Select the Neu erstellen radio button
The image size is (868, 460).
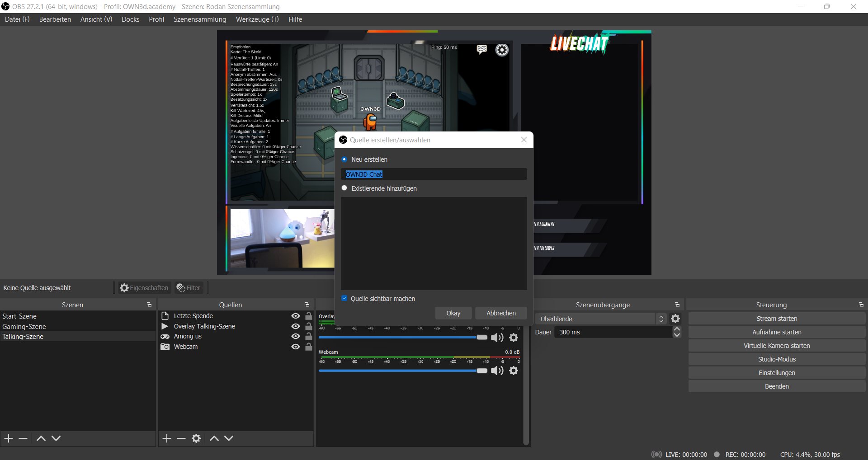click(x=344, y=159)
